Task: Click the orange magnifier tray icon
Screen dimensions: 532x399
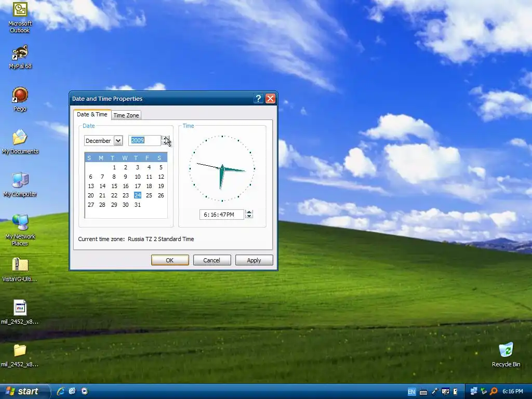Action: click(x=494, y=391)
